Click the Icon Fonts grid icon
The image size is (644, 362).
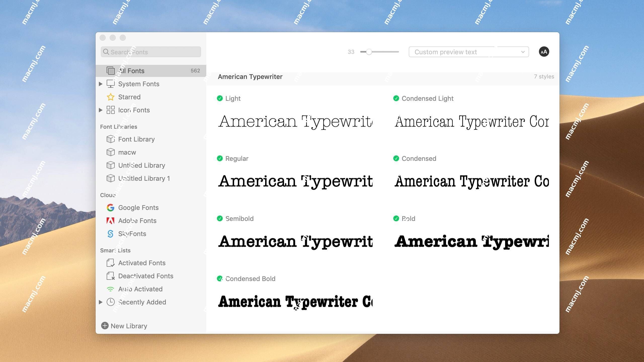click(x=111, y=110)
